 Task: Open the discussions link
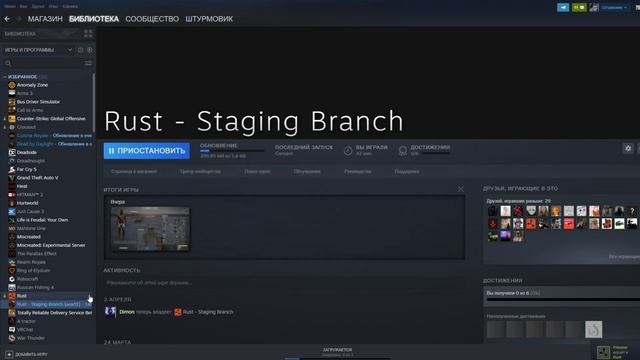point(307,171)
